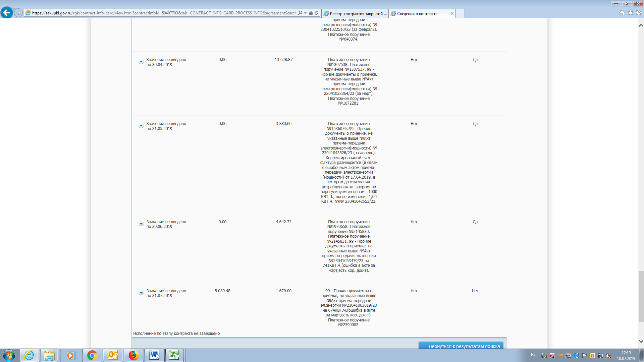Click the URL address field

coord(161,13)
